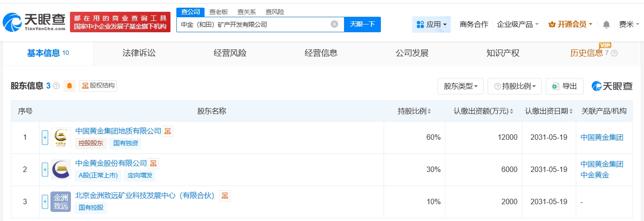Open the 经营信息 tab
The image size is (644, 221).
(321, 53)
